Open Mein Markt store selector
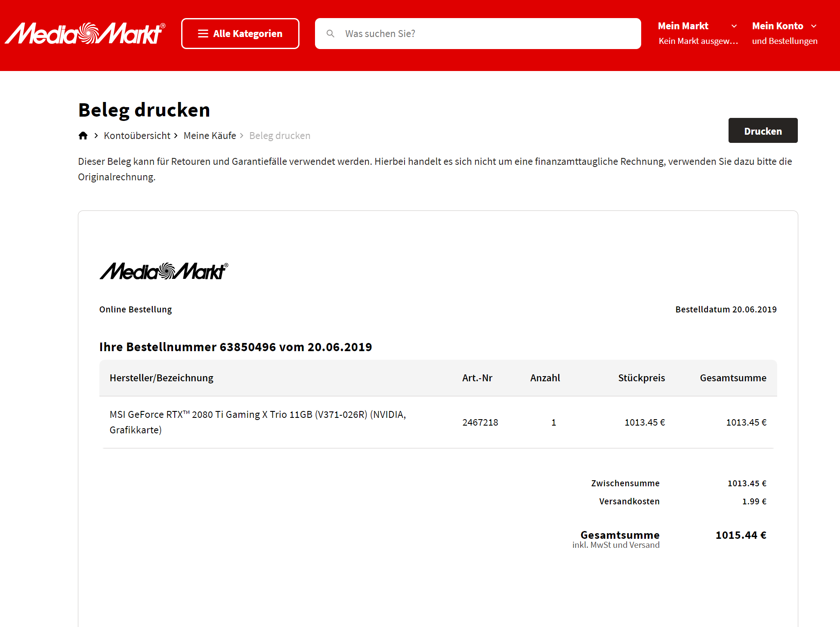 coord(683,26)
